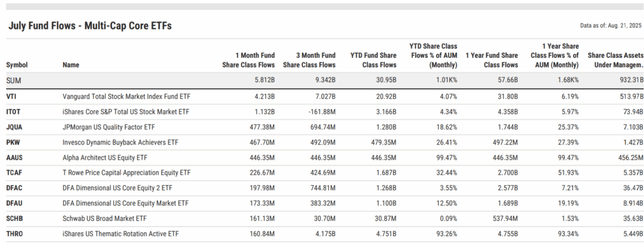Click the Data as of Aug. 21, 2025 note
Screen dimensions: 644x243
pyautogui.click(x=610, y=25)
